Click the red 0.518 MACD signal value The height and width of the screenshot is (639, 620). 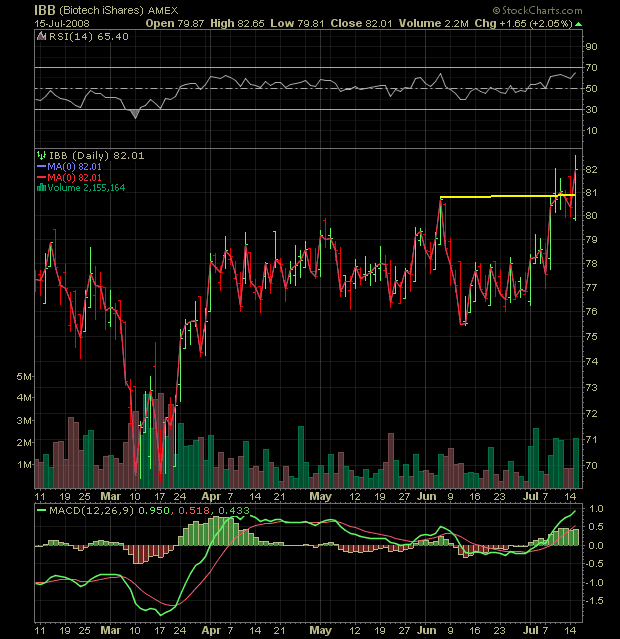pyautogui.click(x=195, y=510)
